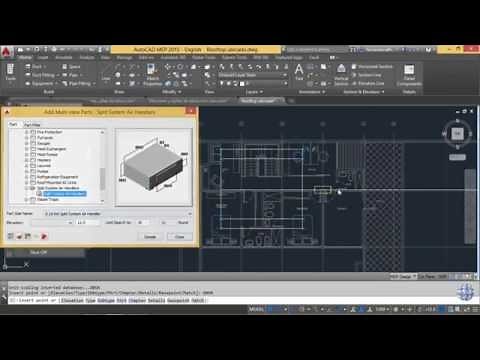Click the elevation value field in the dialog
The height and width of the screenshot is (360, 480).
tap(87, 222)
